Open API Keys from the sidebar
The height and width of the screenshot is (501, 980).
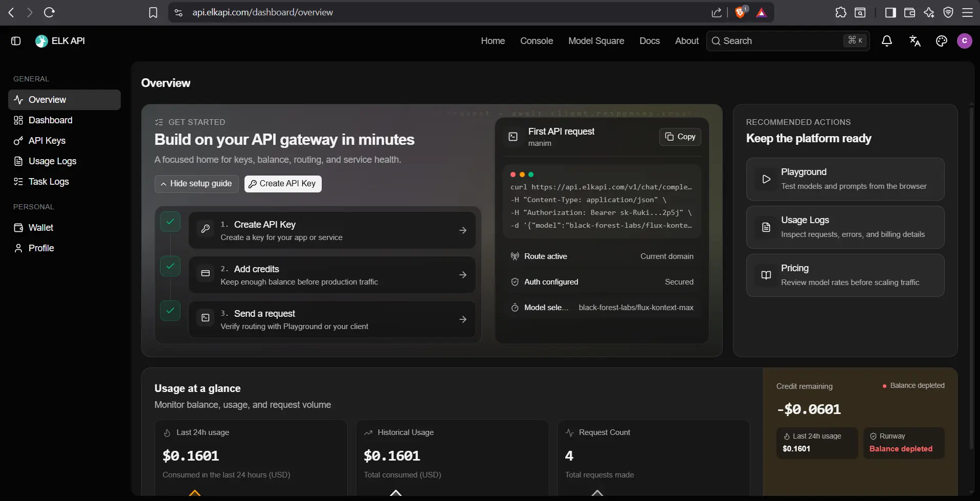coord(64,141)
